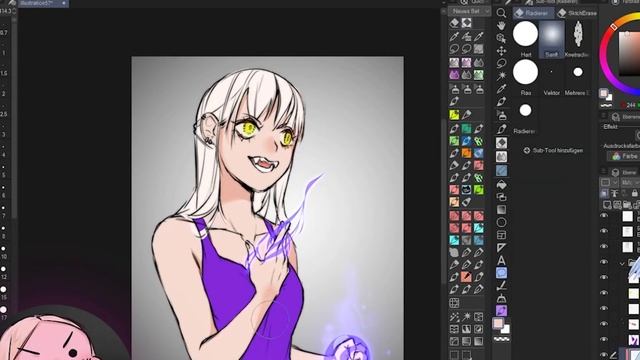Pick the foreground color swatch below toolbar
Image resolution: width=640 pixels, height=360 pixels.
pos(498,324)
